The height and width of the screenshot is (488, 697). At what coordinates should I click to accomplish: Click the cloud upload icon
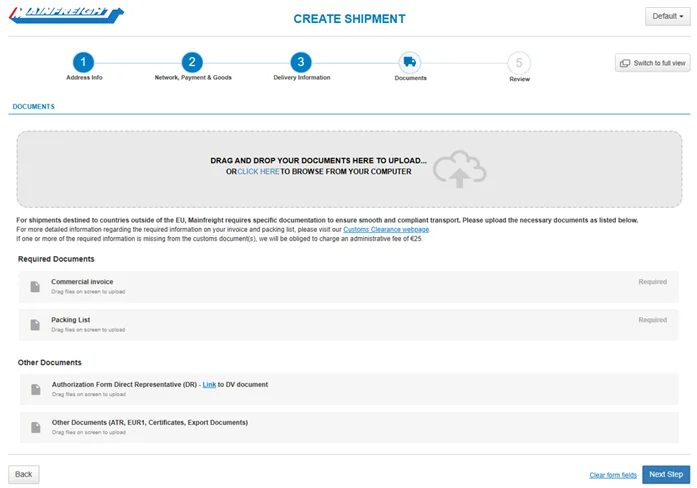coord(459,171)
